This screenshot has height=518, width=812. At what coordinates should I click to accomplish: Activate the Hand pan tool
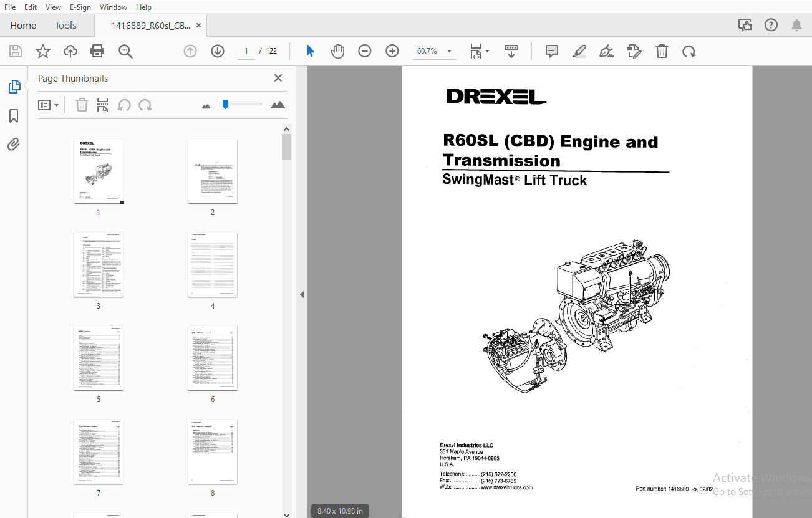click(x=337, y=51)
